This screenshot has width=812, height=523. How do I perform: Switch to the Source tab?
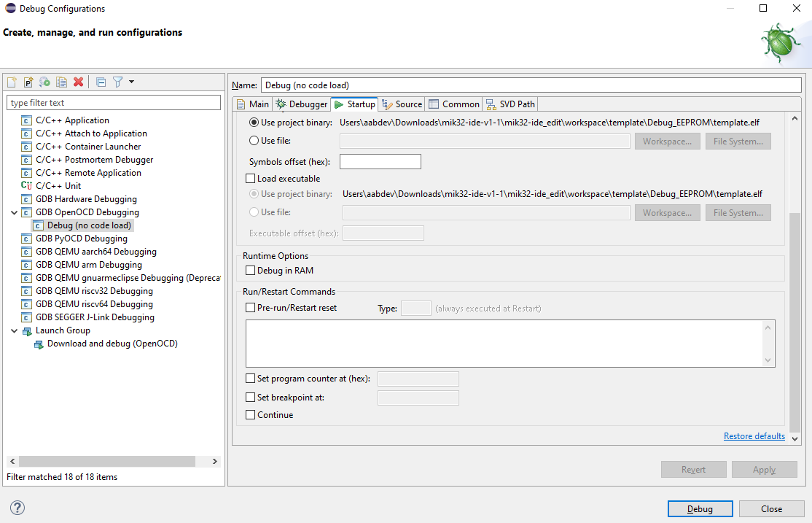402,104
